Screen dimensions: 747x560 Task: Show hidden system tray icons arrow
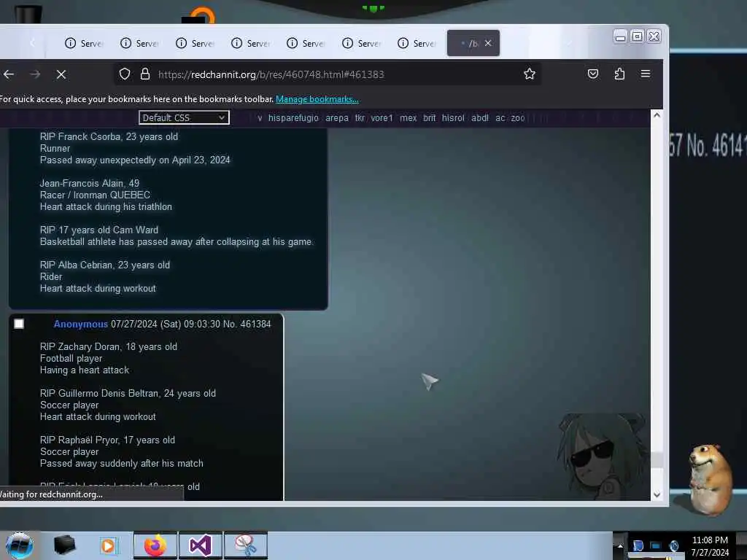(620, 545)
